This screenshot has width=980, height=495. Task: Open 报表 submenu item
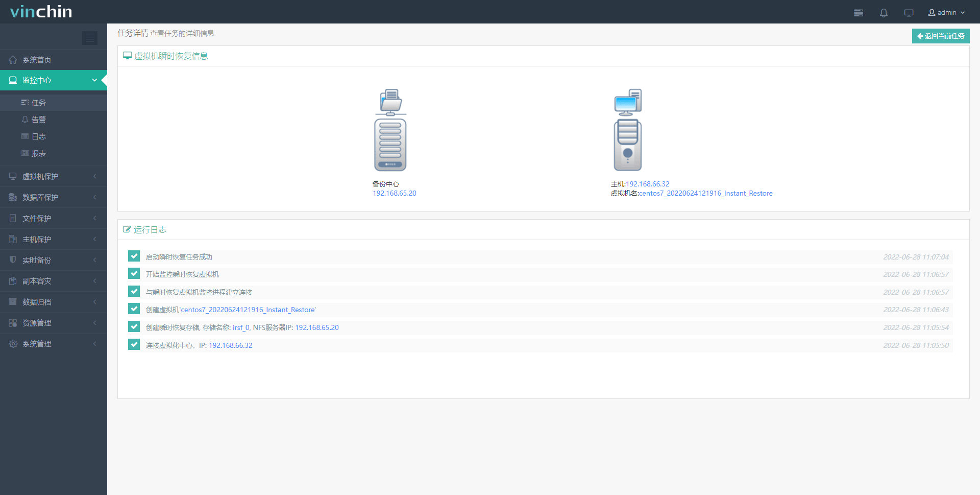pos(54,153)
